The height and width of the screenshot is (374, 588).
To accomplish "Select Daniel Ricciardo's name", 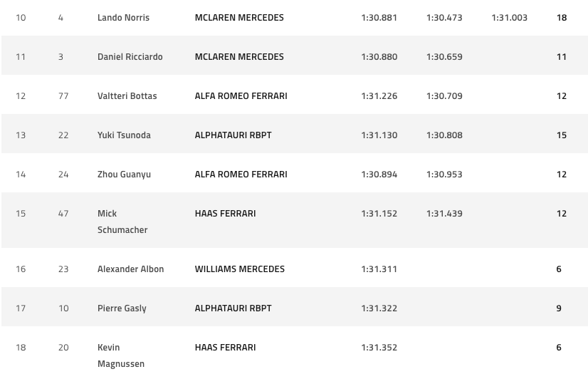I will coord(130,57).
